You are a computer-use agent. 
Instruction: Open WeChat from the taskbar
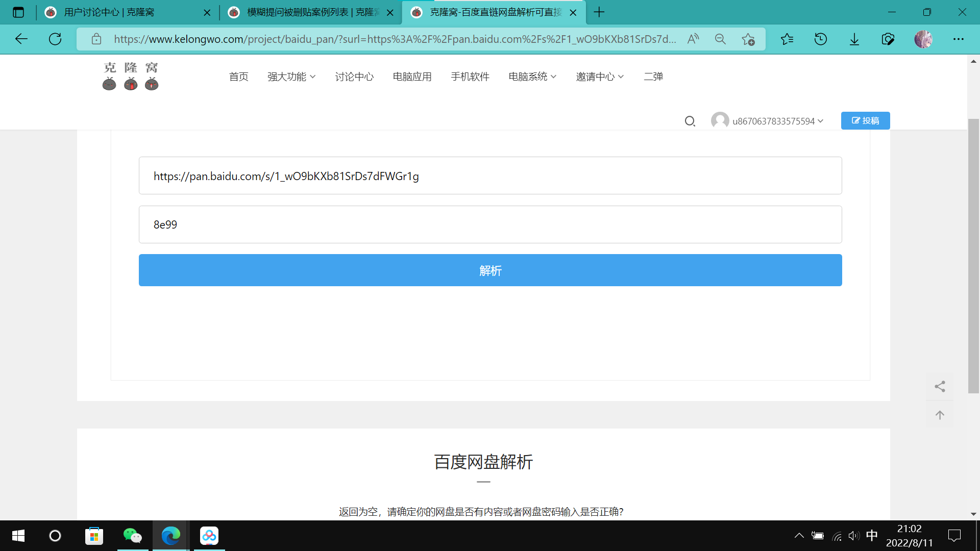pyautogui.click(x=133, y=536)
